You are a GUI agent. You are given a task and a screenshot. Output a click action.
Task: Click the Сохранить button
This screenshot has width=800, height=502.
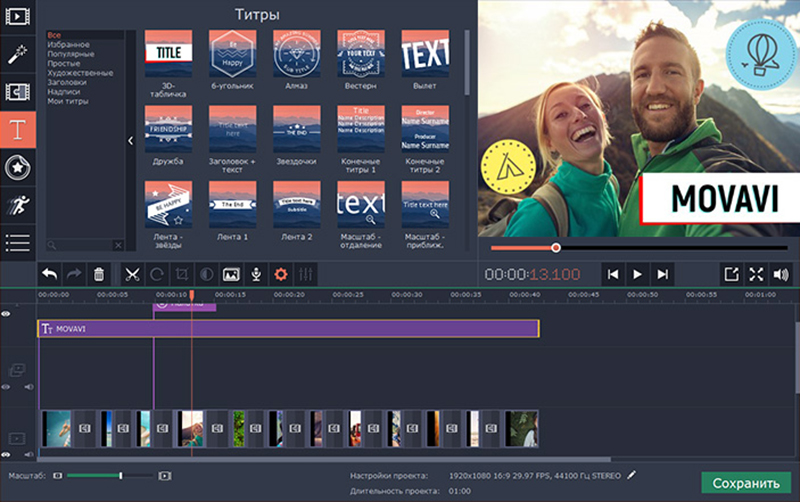coord(746,483)
